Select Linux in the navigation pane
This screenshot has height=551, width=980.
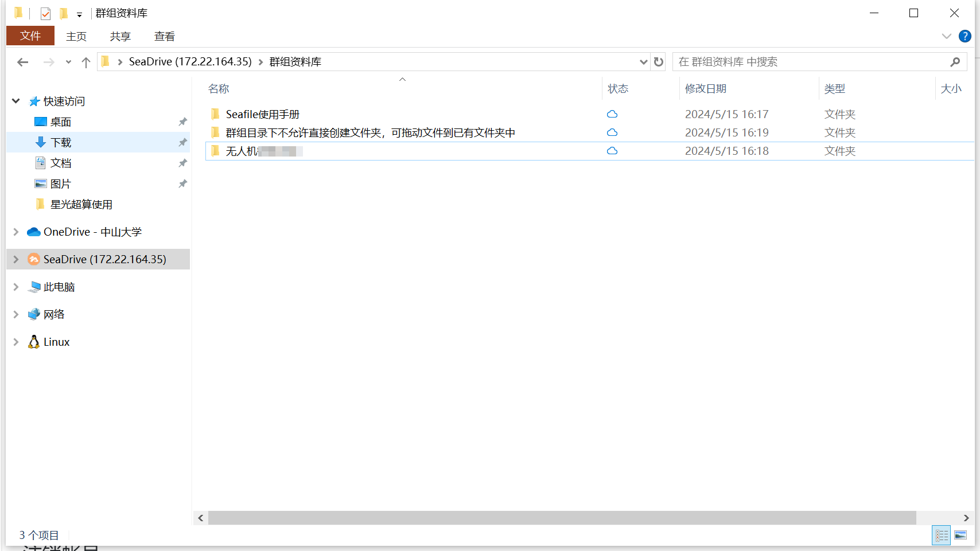click(x=56, y=342)
